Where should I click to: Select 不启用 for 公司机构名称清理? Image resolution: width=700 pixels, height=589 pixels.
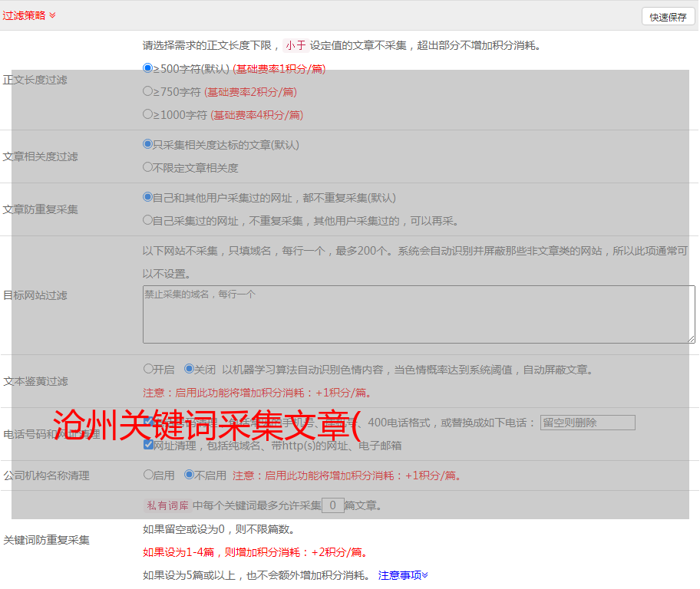pyautogui.click(x=189, y=475)
